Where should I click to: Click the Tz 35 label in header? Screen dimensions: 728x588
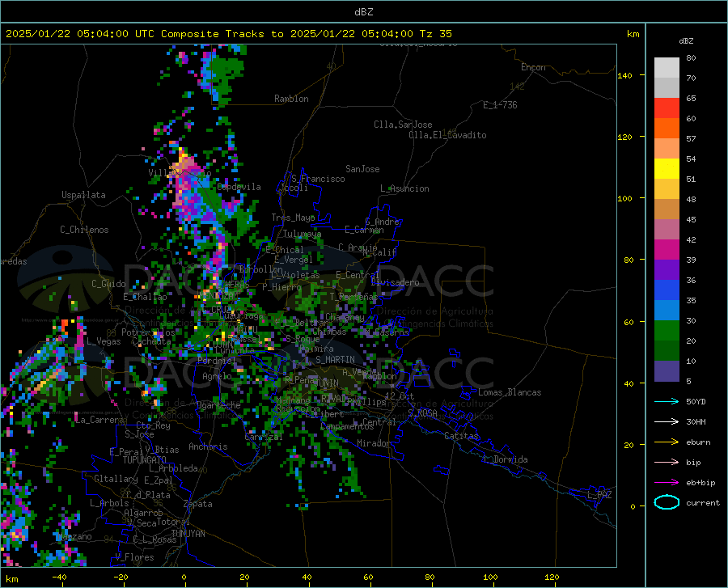436,34
